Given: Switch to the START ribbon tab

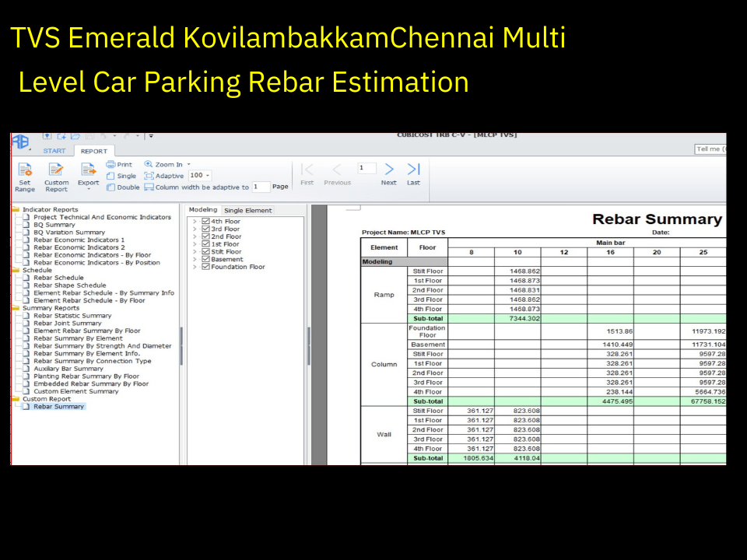Looking at the screenshot, I should [x=54, y=151].
